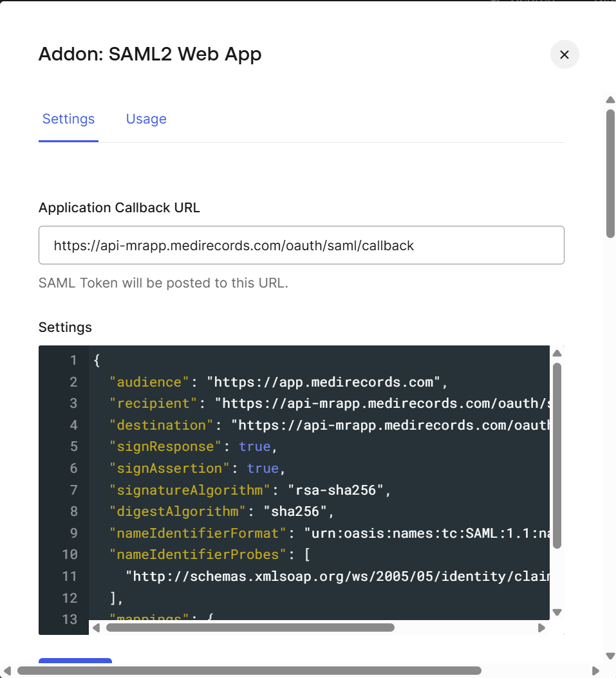Click the code editor's scroll down arrow
This screenshot has height=678, width=616.
[x=557, y=612]
